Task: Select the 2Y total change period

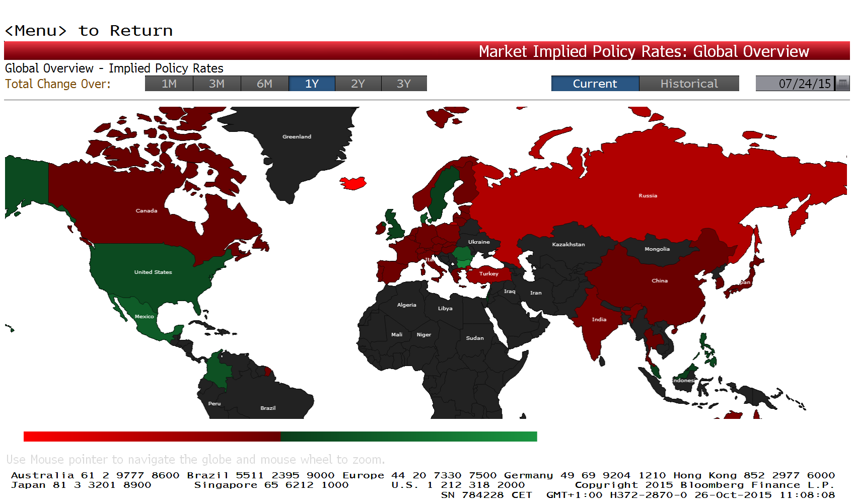Action: pos(358,84)
